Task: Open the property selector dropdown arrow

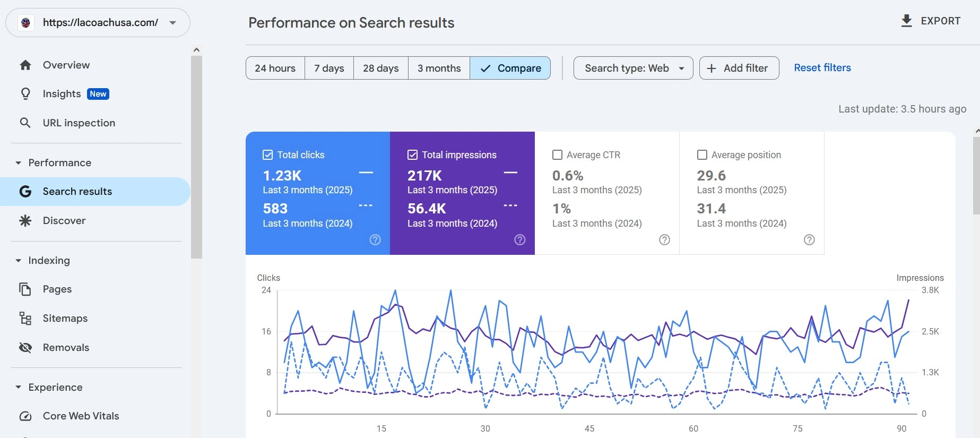Action: [172, 23]
